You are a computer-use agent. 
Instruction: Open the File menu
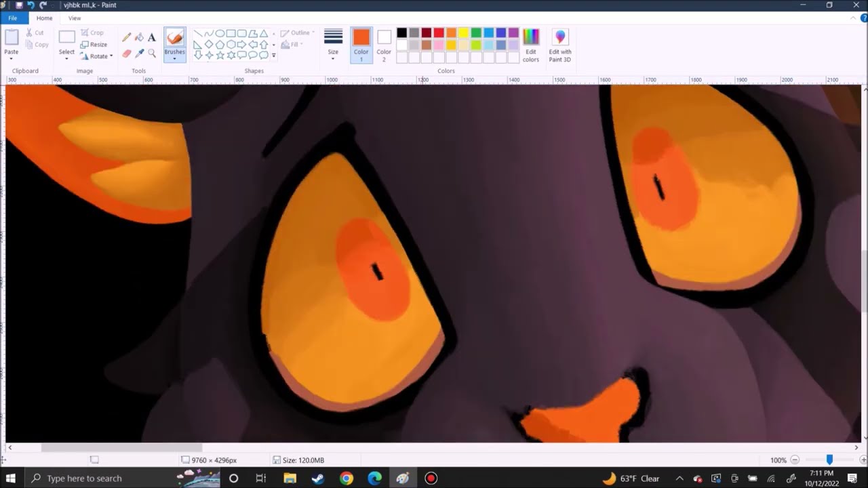click(12, 18)
